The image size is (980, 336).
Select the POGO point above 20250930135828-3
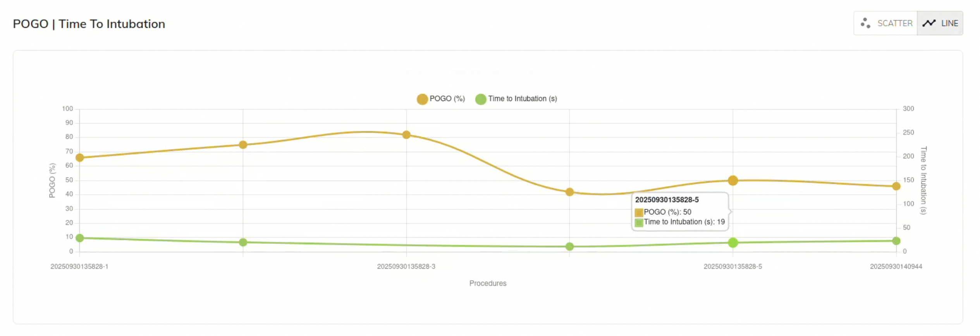(406, 135)
